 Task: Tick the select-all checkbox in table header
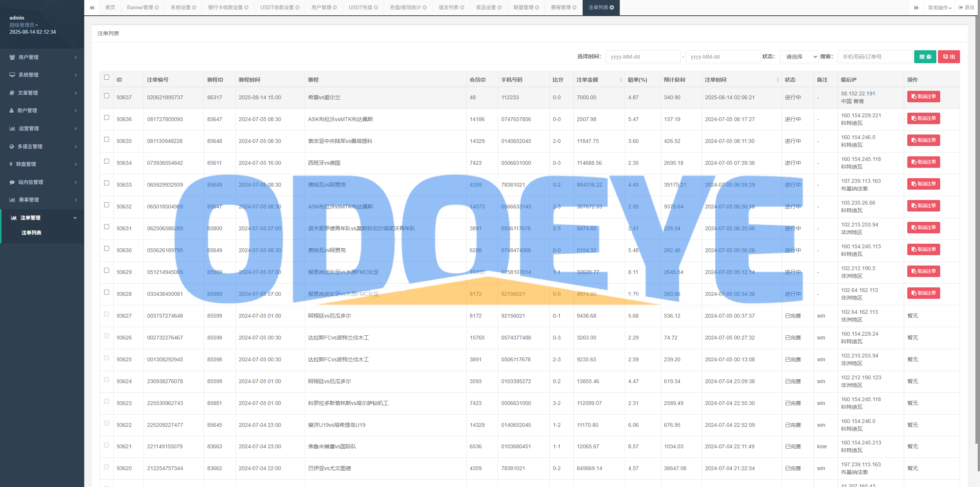pyautogui.click(x=106, y=77)
